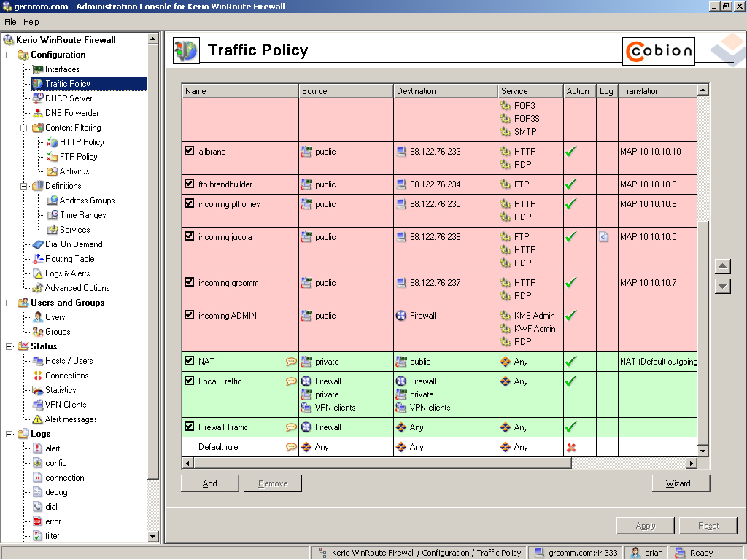Launch the Wizard... button
Screen dimensions: 747x560
[x=681, y=483]
